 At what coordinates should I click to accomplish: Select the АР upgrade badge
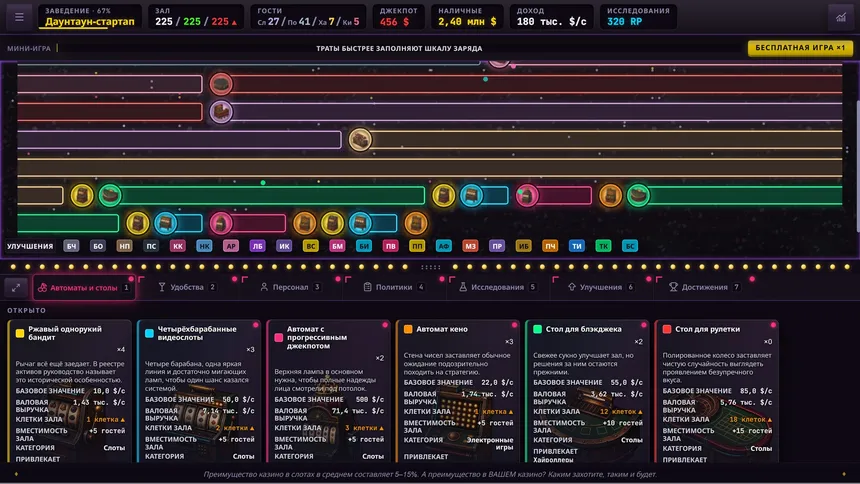[231, 246]
